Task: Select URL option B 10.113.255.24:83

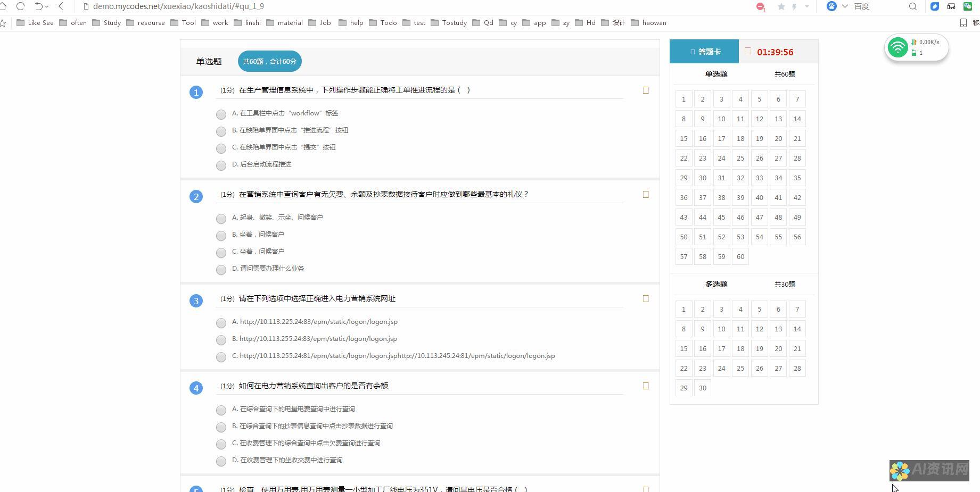Action: tap(221, 340)
